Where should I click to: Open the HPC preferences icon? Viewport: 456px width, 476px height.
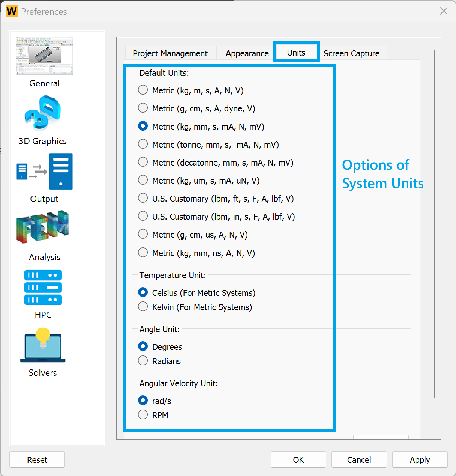[x=43, y=288]
